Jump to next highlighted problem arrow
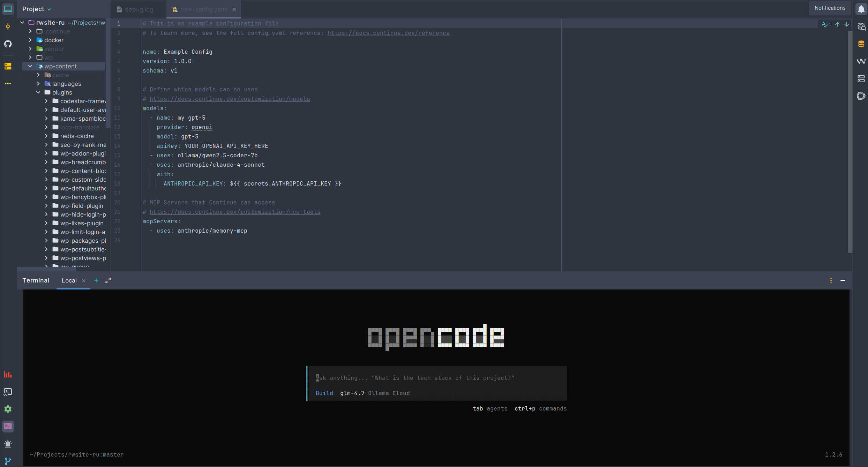The image size is (868, 467). tap(847, 24)
